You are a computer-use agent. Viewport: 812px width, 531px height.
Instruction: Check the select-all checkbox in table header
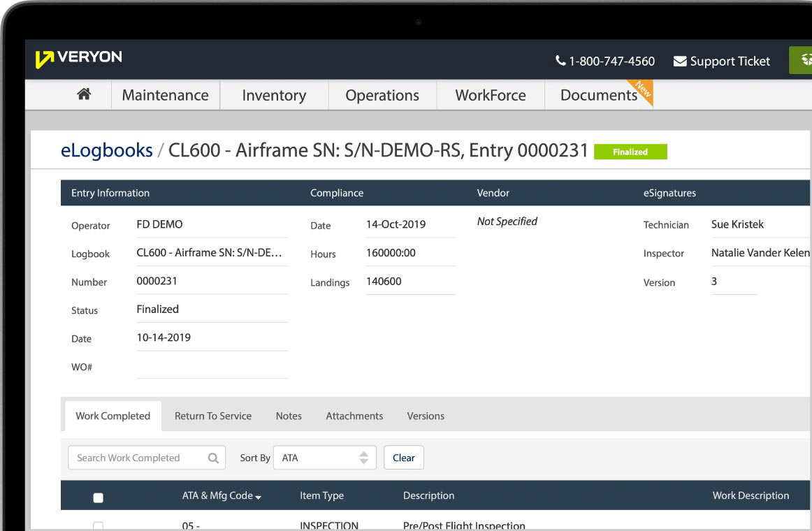tap(98, 497)
